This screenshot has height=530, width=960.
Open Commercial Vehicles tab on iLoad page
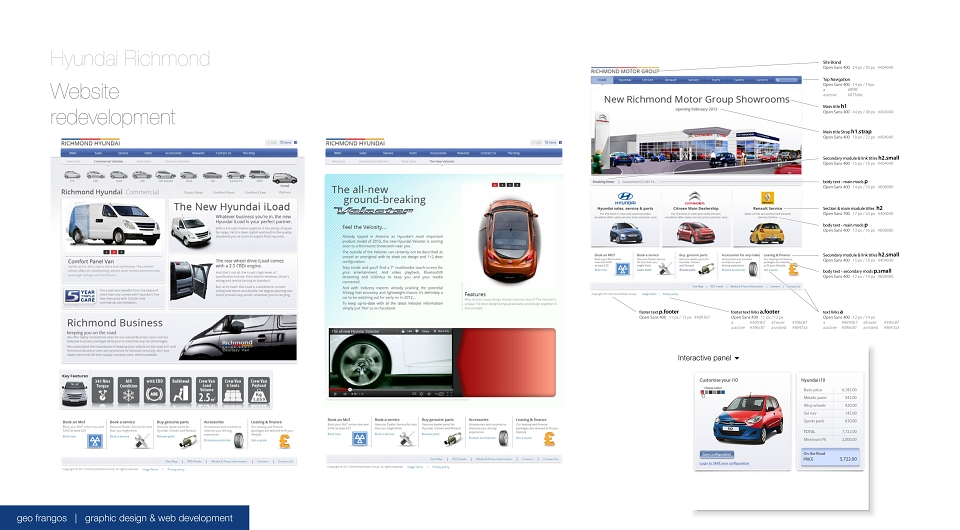pos(108,162)
